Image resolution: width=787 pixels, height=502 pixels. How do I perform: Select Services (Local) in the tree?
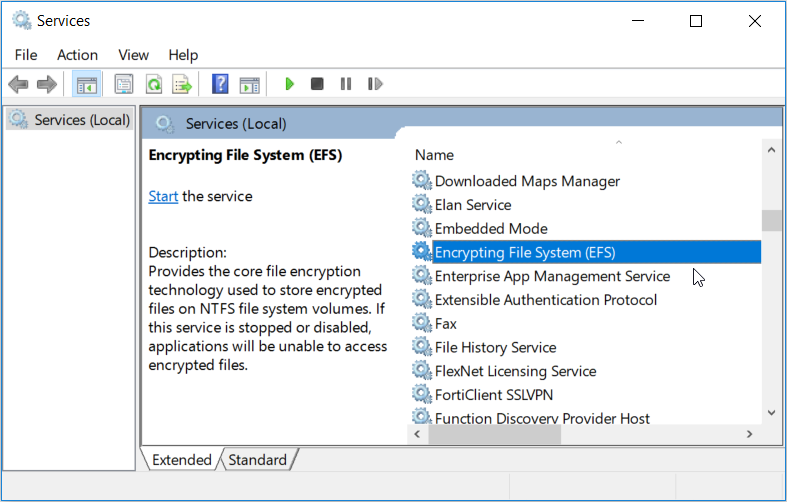click(x=82, y=120)
